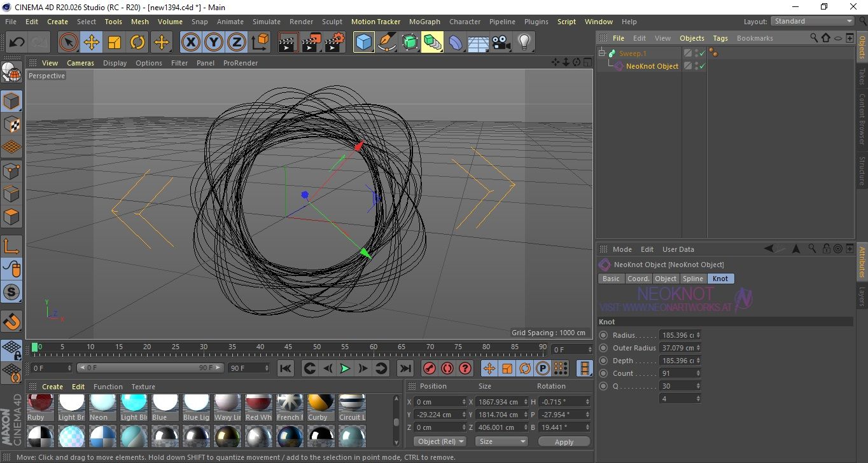868x463 pixels.
Task: Click the timeline preview range slider
Action: coord(151,368)
